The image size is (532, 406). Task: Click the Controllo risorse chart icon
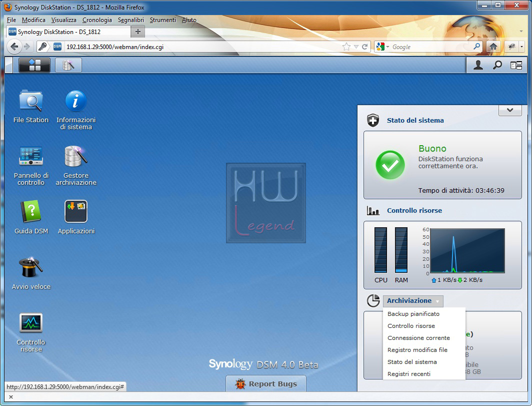(373, 211)
